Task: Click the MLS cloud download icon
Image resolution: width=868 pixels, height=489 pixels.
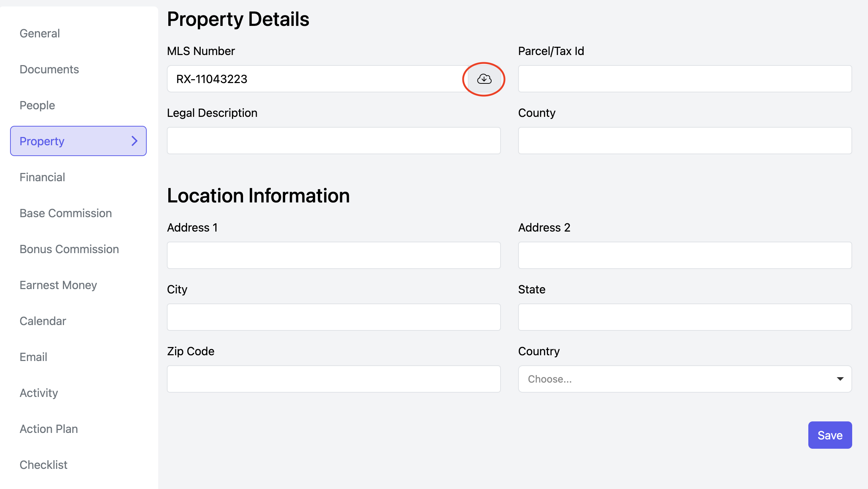Action: pyautogui.click(x=484, y=79)
